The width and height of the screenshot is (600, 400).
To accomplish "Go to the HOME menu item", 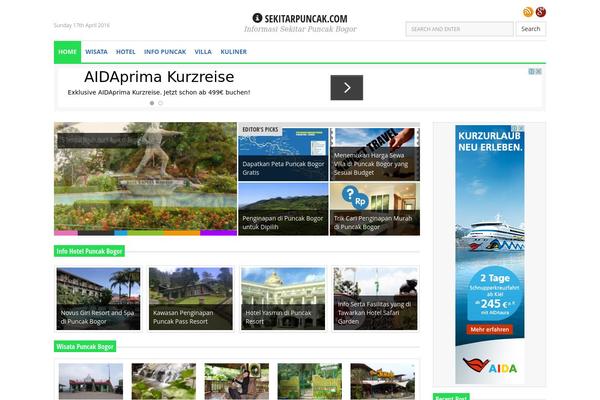I will tap(67, 52).
